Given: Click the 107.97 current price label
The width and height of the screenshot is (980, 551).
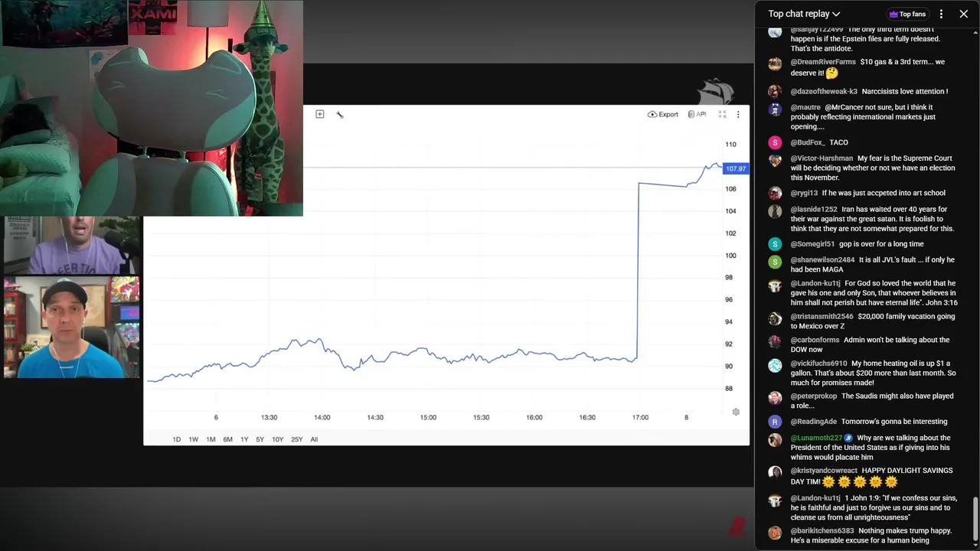Looking at the screenshot, I should coord(735,168).
